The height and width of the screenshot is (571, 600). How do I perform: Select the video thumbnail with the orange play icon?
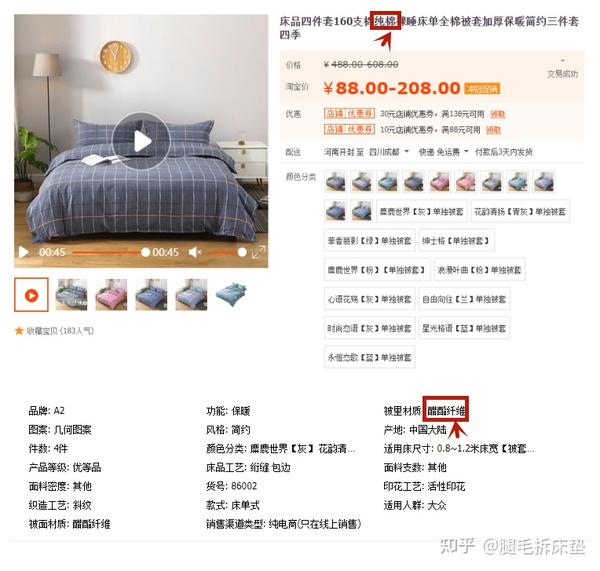click(x=31, y=295)
